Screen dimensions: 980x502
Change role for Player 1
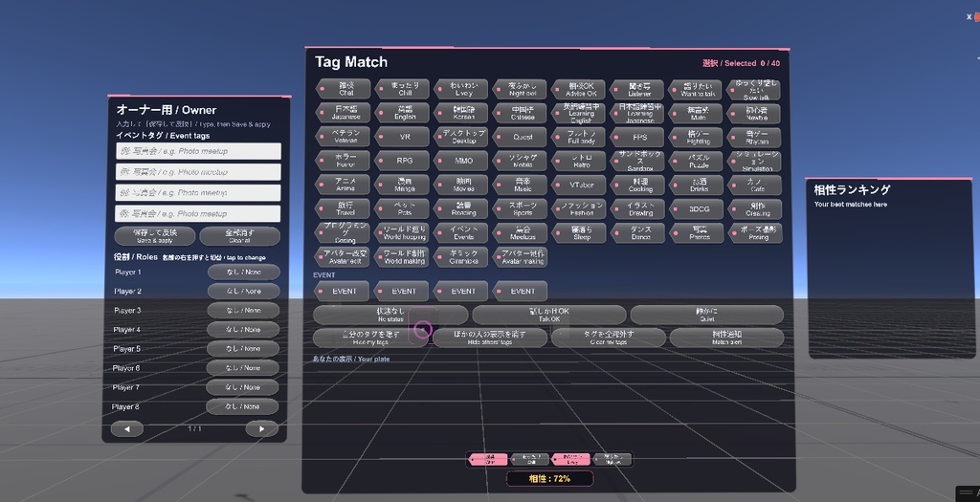244,273
